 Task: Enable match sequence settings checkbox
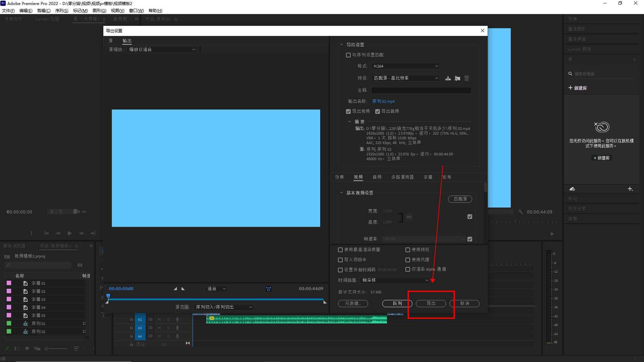click(x=348, y=55)
